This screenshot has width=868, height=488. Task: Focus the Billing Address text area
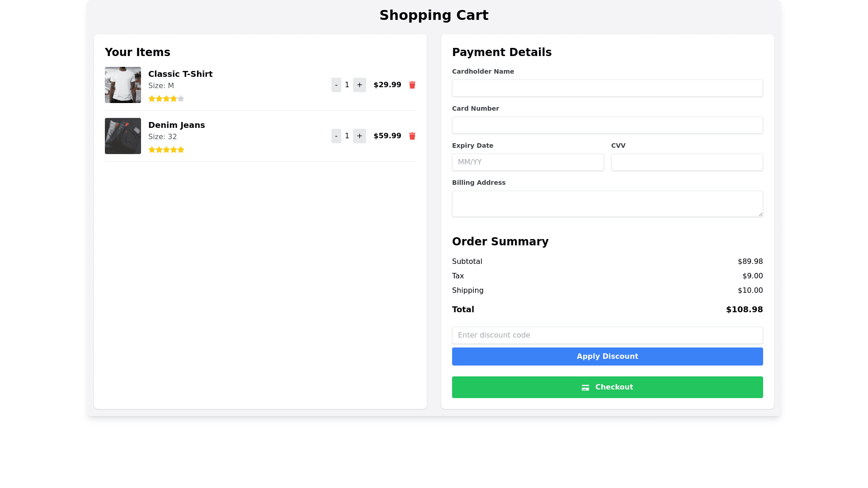(607, 204)
